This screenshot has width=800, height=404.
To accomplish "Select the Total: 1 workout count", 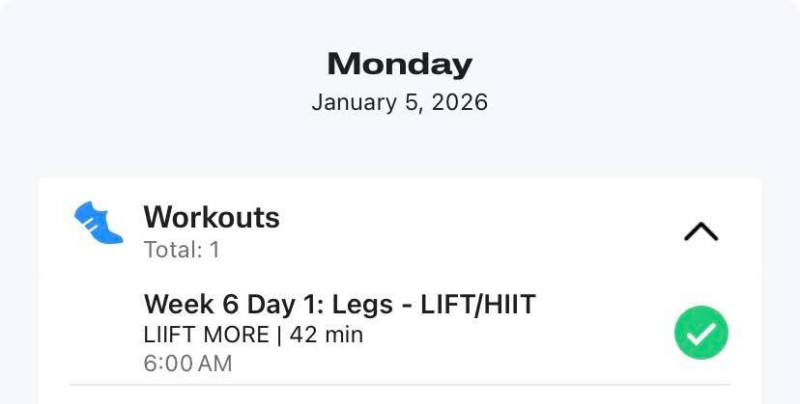I will point(181,250).
